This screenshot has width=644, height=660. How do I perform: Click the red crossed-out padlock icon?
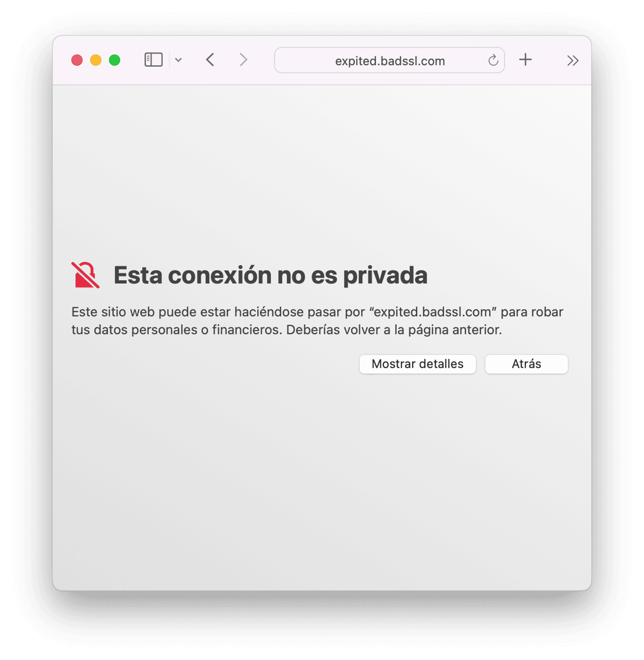click(85, 275)
